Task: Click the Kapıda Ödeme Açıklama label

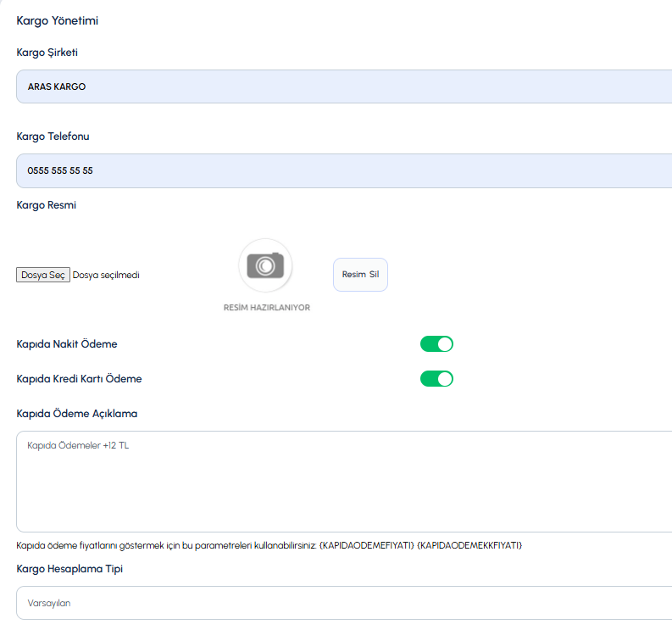Action: point(77,414)
